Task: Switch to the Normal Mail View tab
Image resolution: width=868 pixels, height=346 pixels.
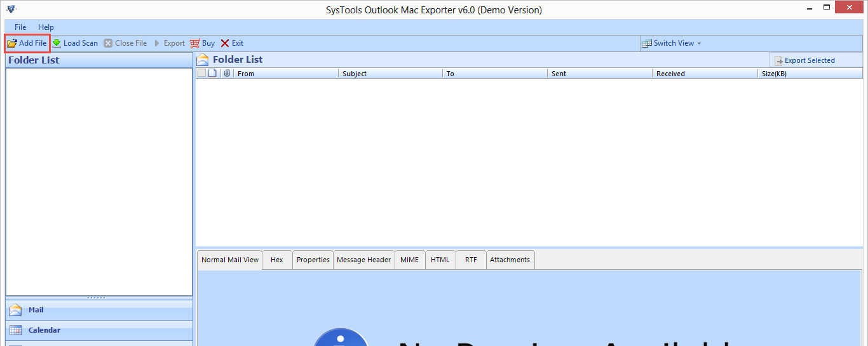Action: click(230, 260)
